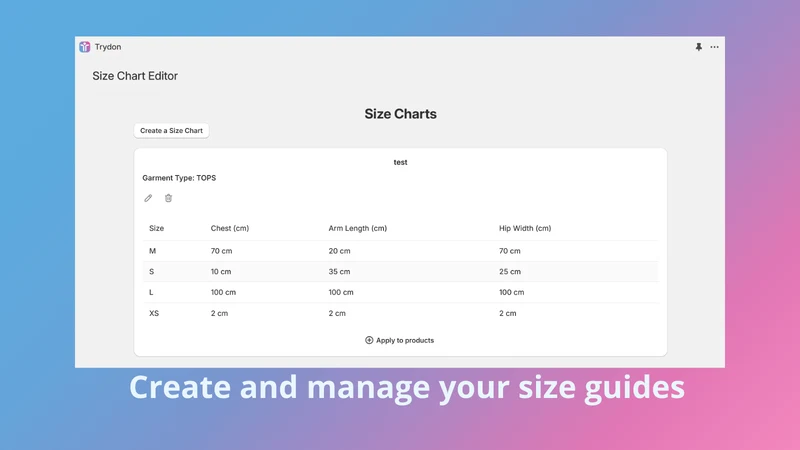Select the M size row label
The image size is (800, 450).
[153, 251]
